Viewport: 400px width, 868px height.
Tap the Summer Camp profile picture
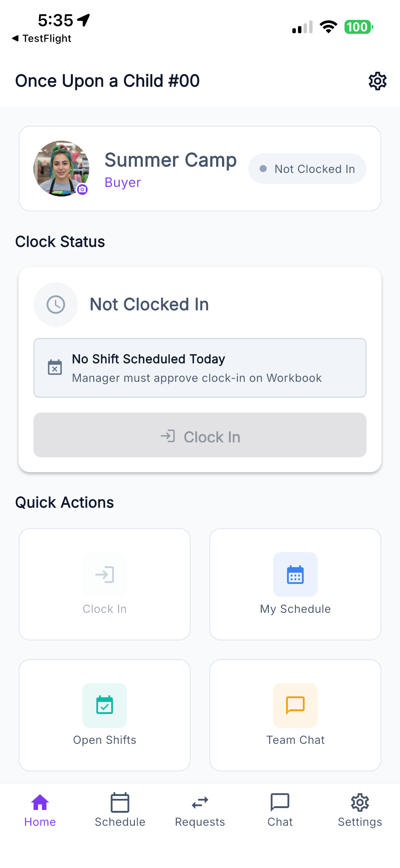pos(61,169)
